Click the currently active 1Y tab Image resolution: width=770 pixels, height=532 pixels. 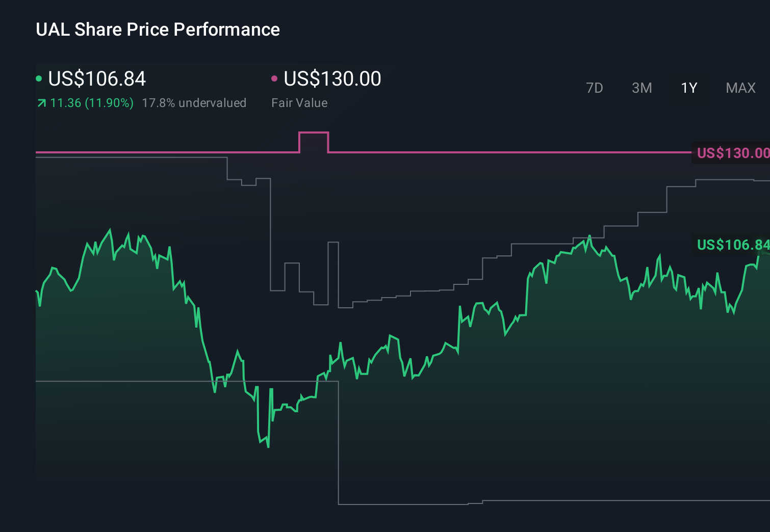688,88
